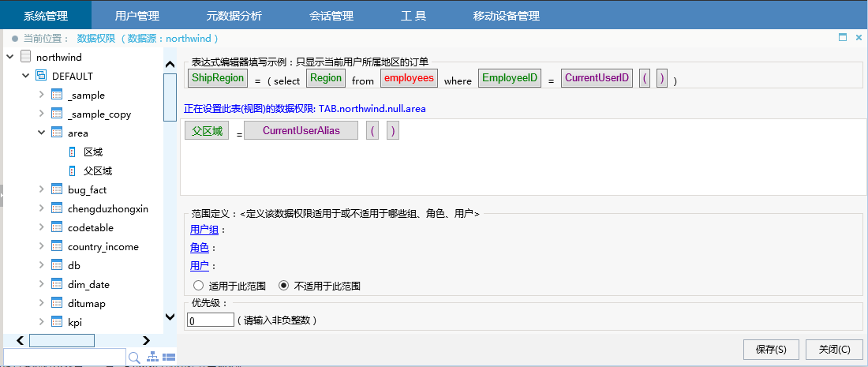Maximize the 数据权限 panel
Viewport: 868px width, 367px height.
(843, 38)
